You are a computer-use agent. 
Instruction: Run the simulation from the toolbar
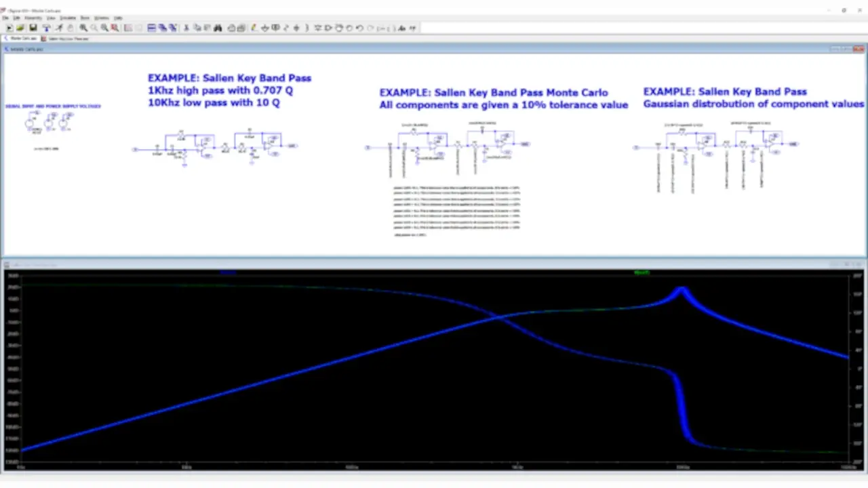point(59,28)
